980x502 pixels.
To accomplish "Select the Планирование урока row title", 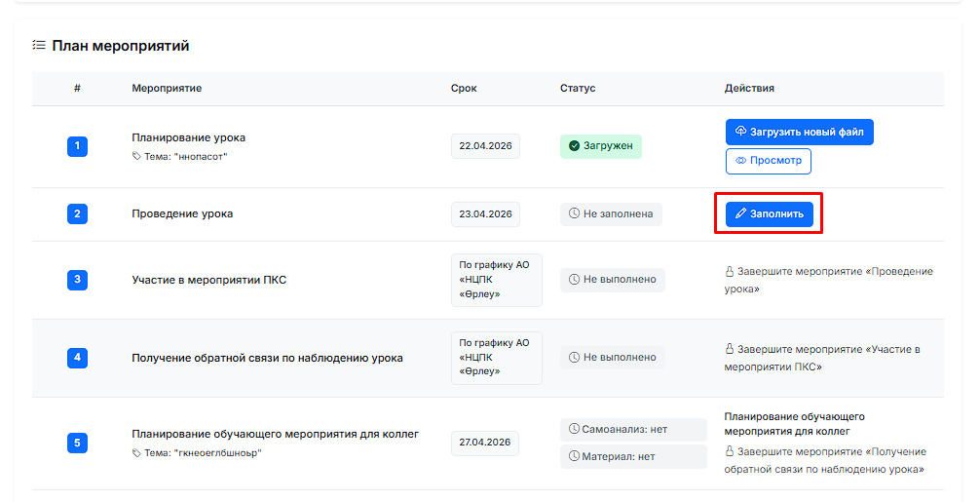I will pos(189,137).
